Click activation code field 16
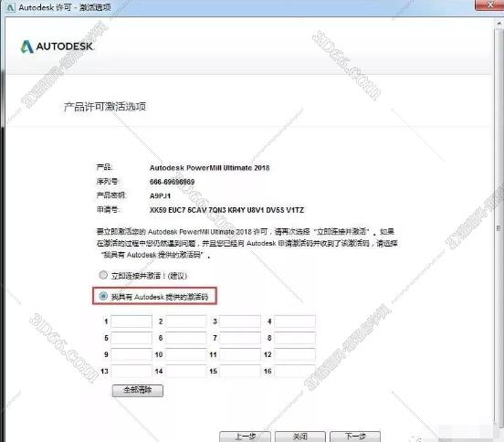Viewport: 504px width, 442px height. (295, 372)
